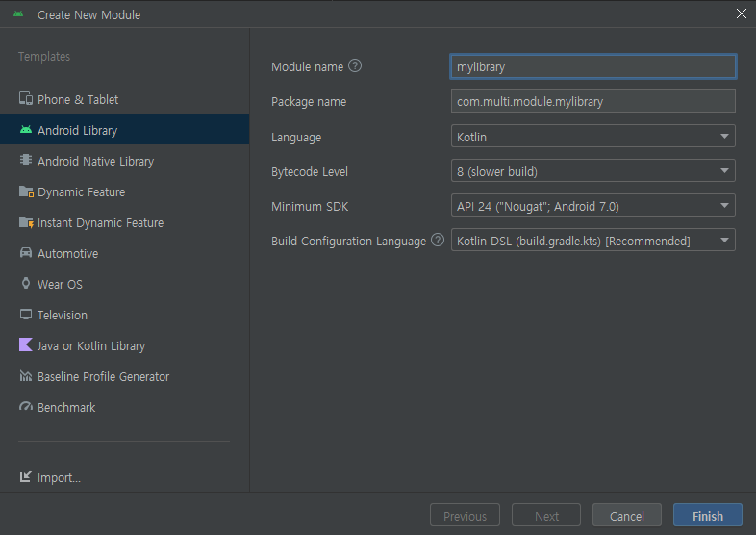The image size is (756, 535).
Task: Click the Android Native Library chip icon
Action: pyautogui.click(x=26, y=160)
